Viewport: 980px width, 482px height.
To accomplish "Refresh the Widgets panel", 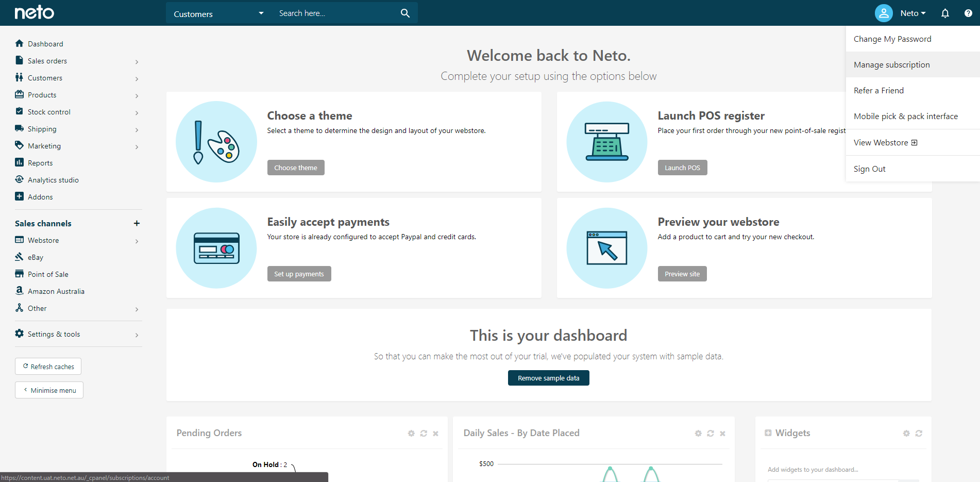I will 919,434.
